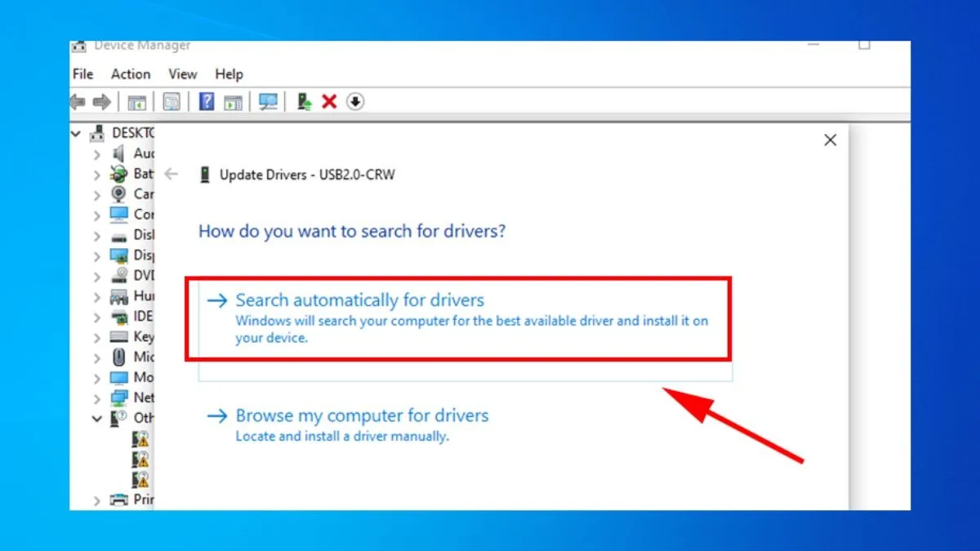This screenshot has width=980, height=551.
Task: Choose Search automatically for drivers
Action: tap(359, 300)
